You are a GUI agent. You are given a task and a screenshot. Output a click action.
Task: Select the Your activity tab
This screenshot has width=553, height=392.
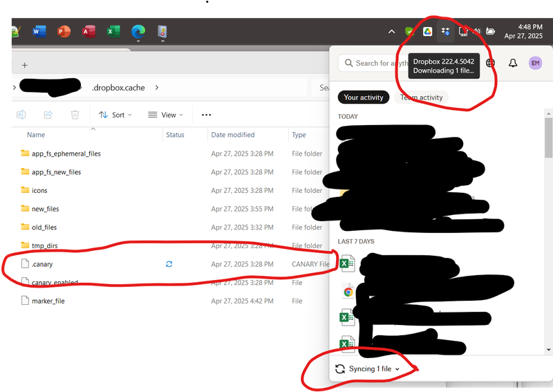[x=364, y=97]
